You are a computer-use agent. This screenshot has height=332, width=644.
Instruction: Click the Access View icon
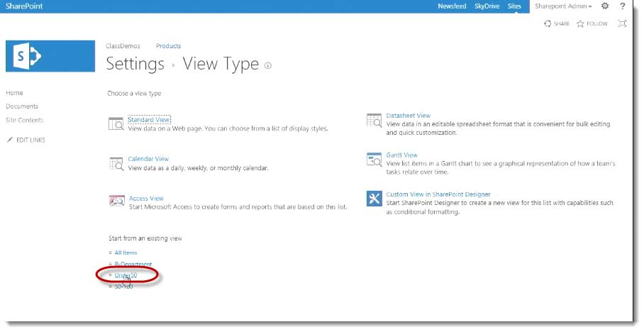tap(116, 201)
